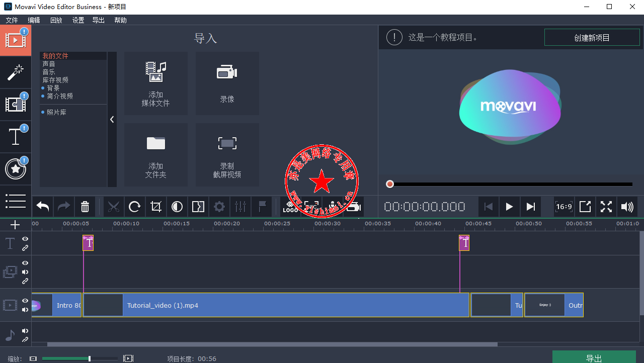Start webcam recording with camera icon

354,207
